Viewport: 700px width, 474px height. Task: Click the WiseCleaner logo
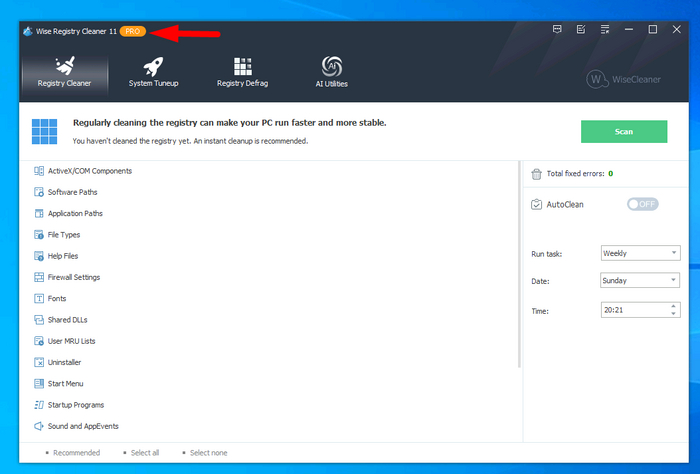tap(627, 79)
